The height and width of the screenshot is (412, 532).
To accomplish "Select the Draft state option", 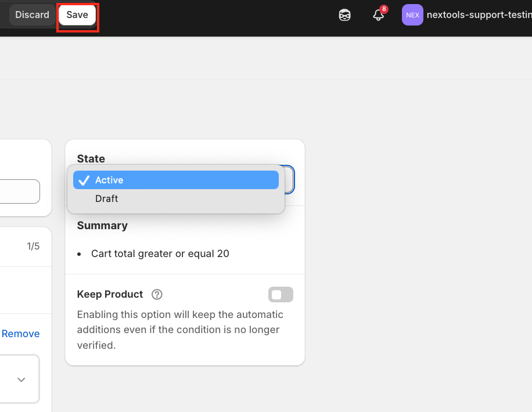I will click(x=176, y=198).
